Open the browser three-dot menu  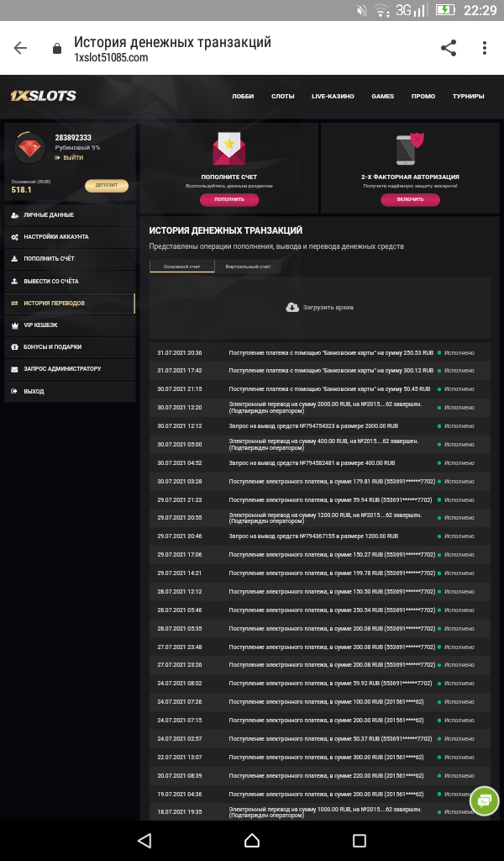pos(484,48)
